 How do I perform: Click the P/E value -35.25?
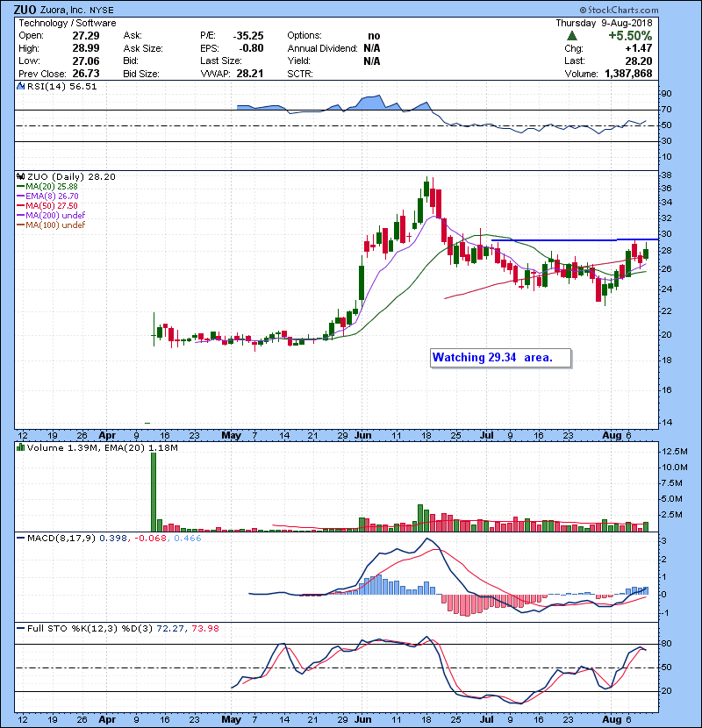(248, 36)
